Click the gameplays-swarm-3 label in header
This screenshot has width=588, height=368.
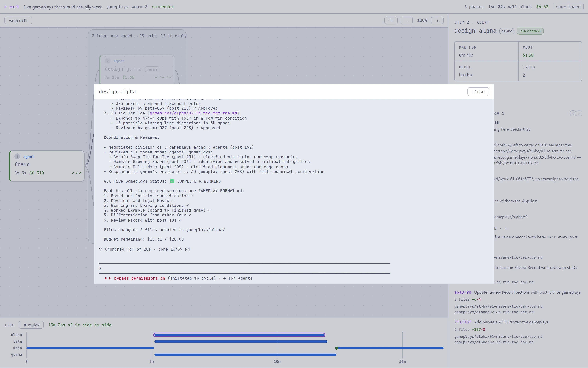pos(127,7)
